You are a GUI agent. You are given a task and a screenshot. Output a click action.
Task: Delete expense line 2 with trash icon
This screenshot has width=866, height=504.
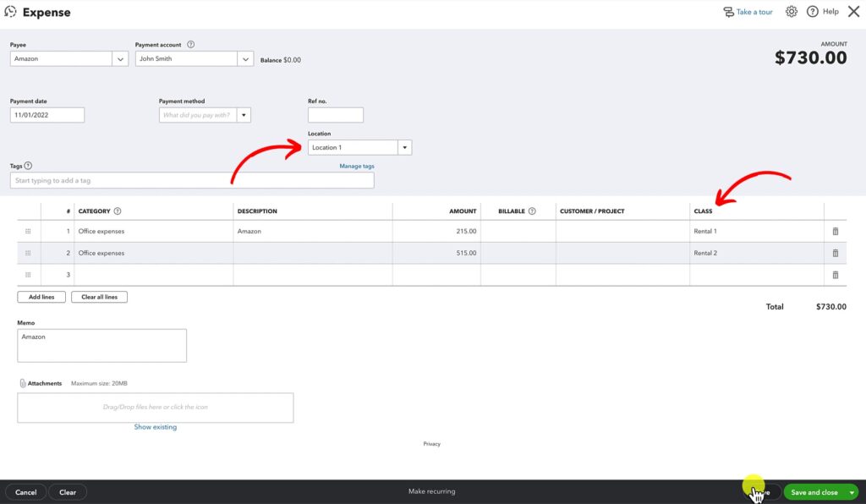pos(835,252)
